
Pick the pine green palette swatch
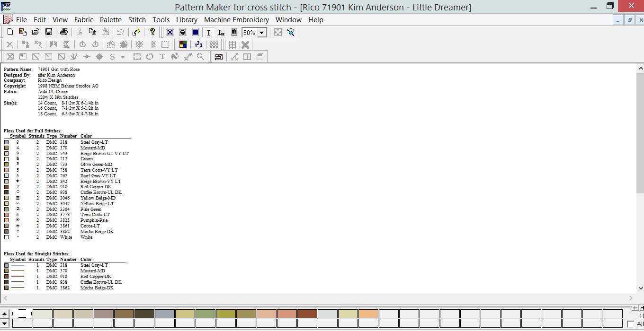click(206, 314)
